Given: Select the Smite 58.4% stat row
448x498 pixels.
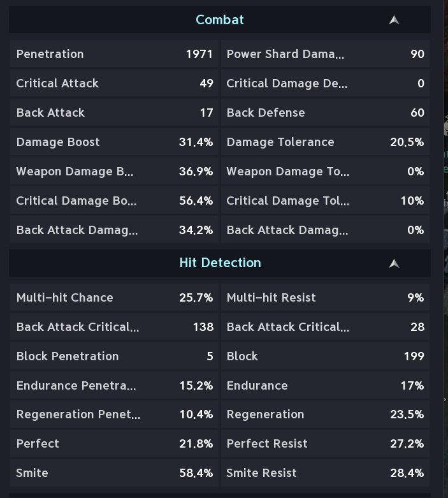Looking at the screenshot, I should coord(114,473).
